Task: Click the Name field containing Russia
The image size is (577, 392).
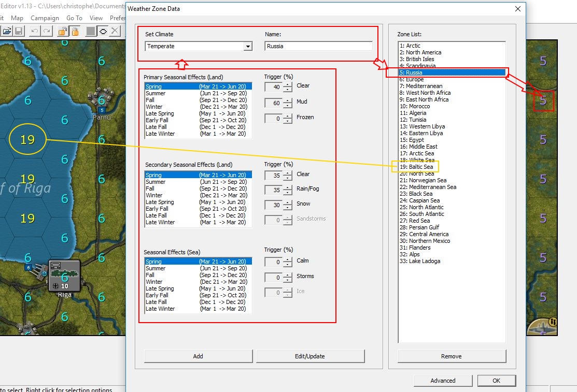Action: tap(318, 46)
